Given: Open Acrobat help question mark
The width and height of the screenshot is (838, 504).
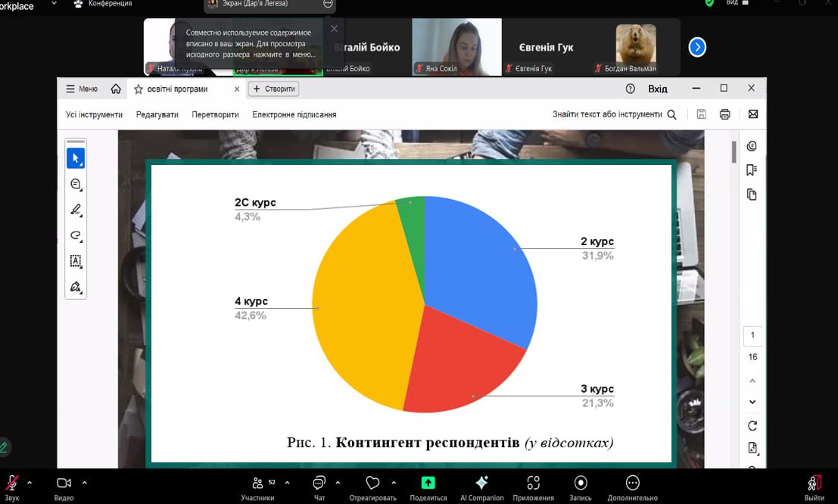Looking at the screenshot, I should pyautogui.click(x=630, y=89).
